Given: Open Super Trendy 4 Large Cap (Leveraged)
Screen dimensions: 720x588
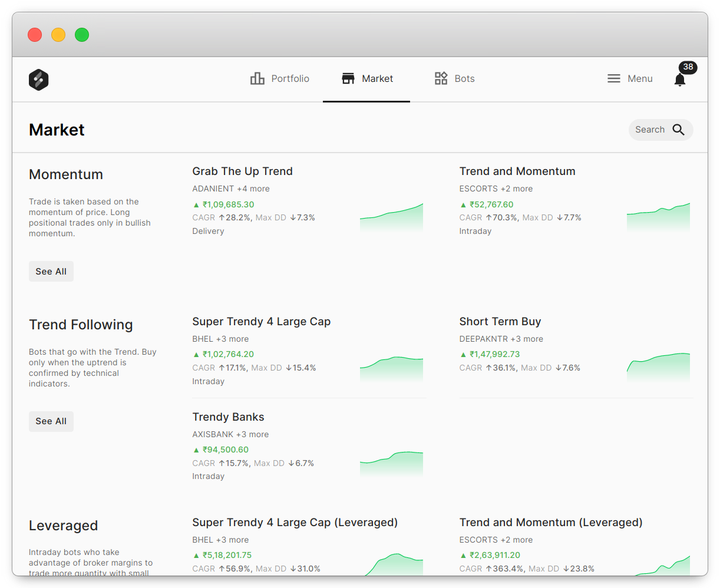Looking at the screenshot, I should pyautogui.click(x=295, y=523).
